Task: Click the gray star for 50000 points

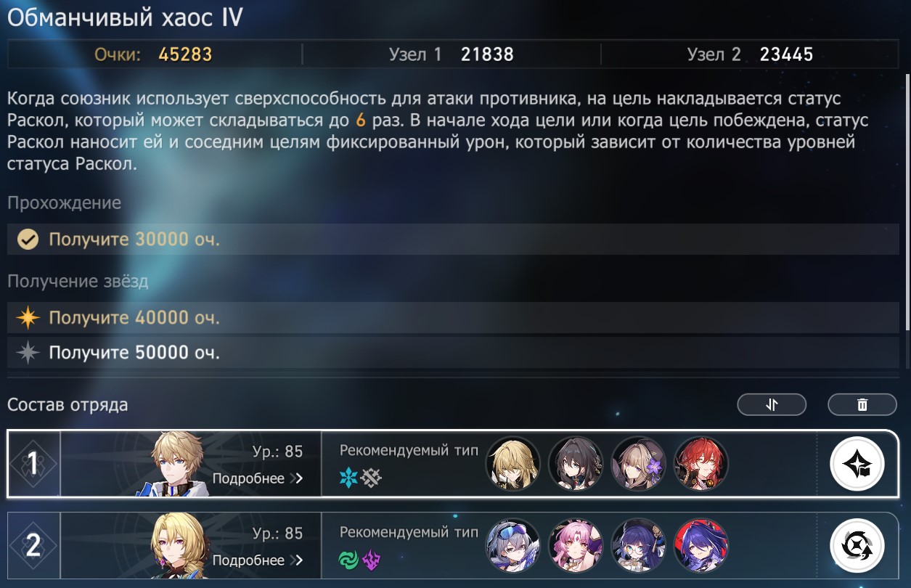Action: pyautogui.click(x=28, y=354)
